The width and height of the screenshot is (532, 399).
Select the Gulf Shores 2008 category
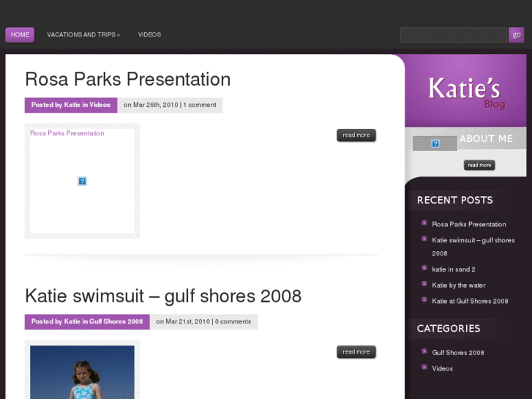[x=457, y=352]
